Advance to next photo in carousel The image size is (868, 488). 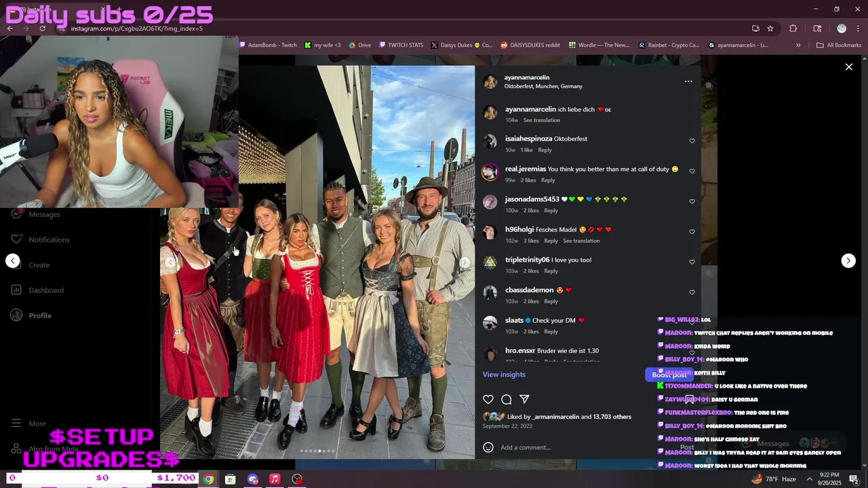(465, 262)
